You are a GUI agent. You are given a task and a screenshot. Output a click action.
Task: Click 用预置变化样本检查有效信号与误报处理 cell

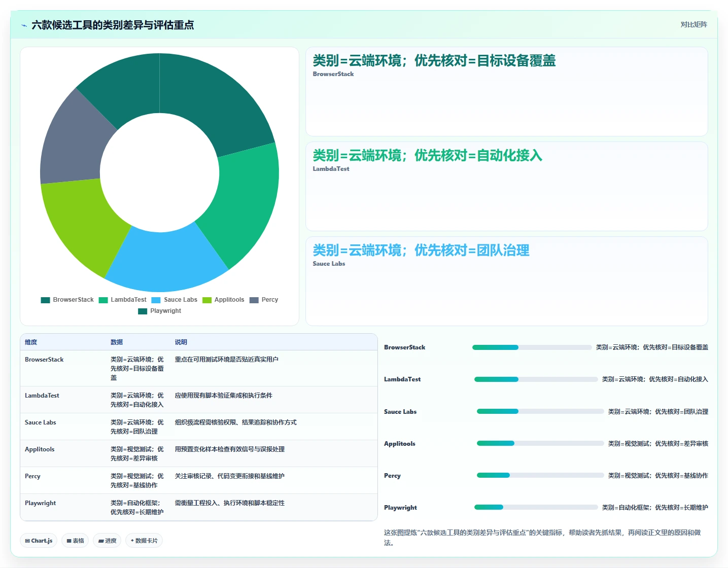pos(230,449)
